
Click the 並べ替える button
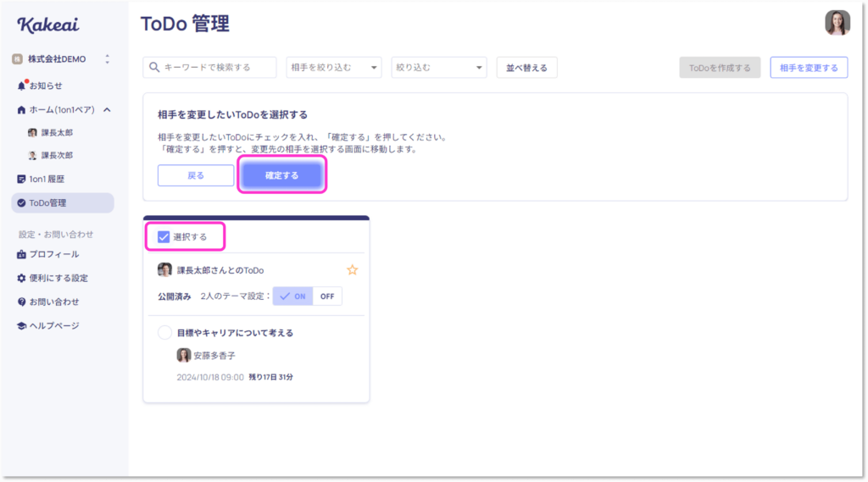pos(526,68)
